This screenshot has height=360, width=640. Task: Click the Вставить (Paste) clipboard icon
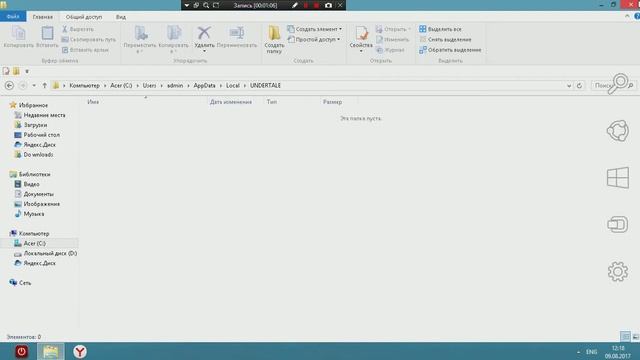47,33
